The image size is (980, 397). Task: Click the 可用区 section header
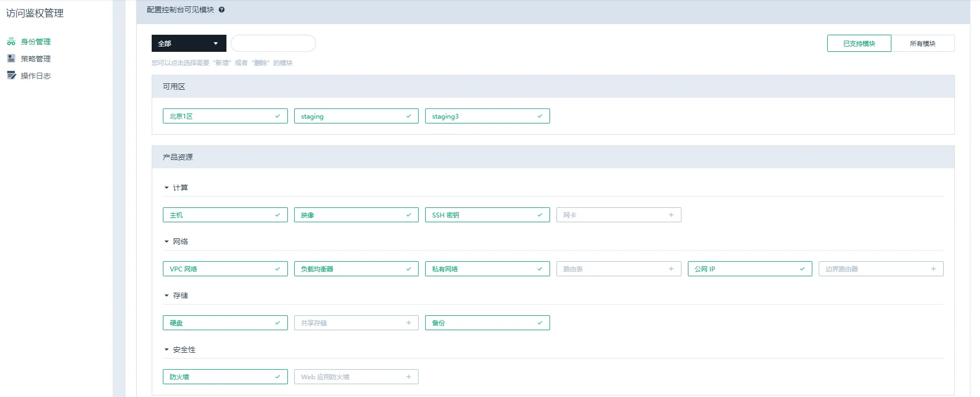(553, 87)
